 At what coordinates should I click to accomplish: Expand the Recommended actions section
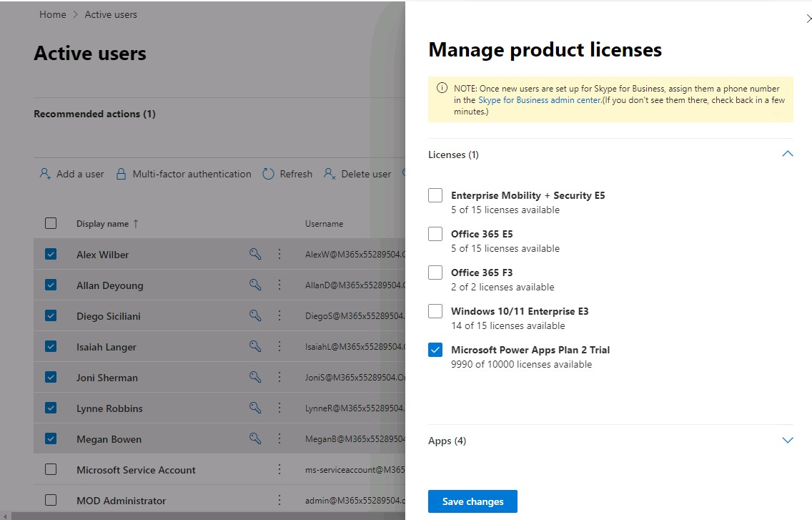click(x=94, y=113)
